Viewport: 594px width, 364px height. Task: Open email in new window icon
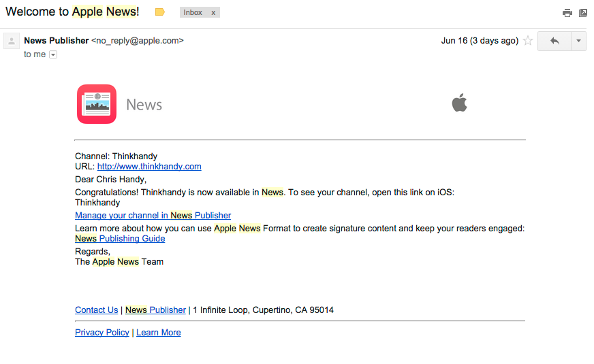point(583,13)
